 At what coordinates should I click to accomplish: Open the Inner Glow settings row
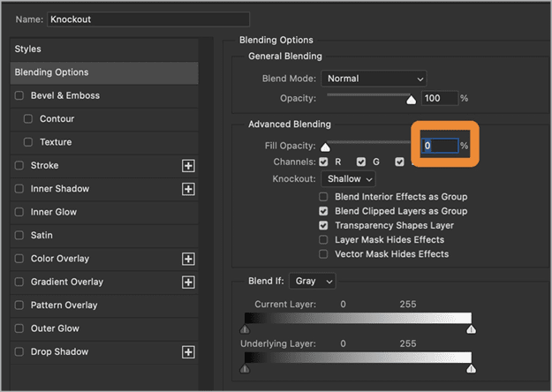[104, 212]
